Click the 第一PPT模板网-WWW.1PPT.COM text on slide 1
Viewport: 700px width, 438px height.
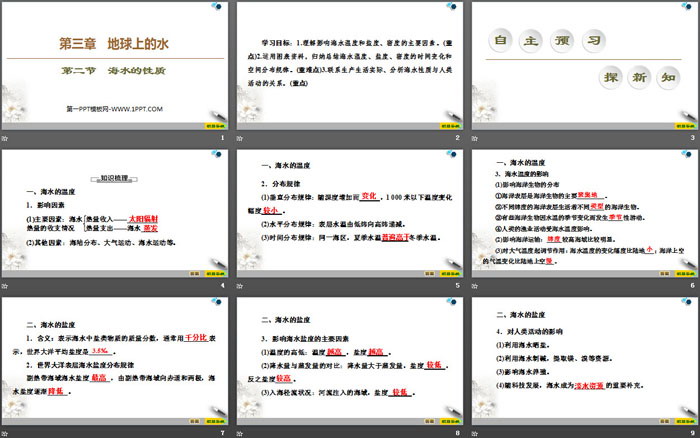pyautogui.click(x=115, y=109)
